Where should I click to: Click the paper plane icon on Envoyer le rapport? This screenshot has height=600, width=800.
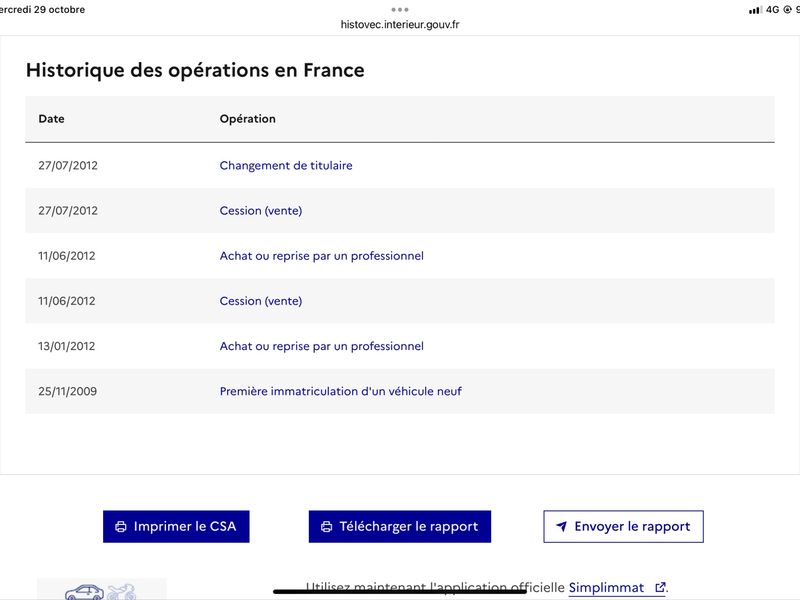[562, 527]
